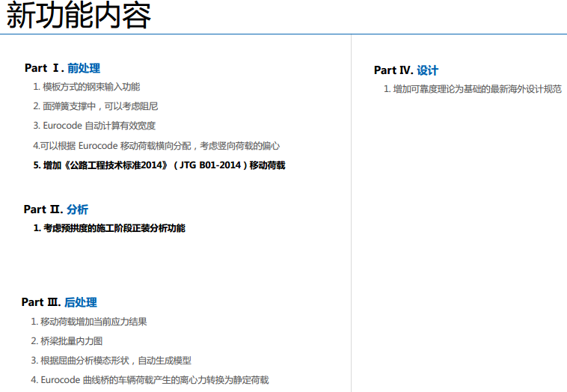This screenshot has height=392, width=567.
Task: Open the blue 后处理 heading link
Action: point(81,302)
